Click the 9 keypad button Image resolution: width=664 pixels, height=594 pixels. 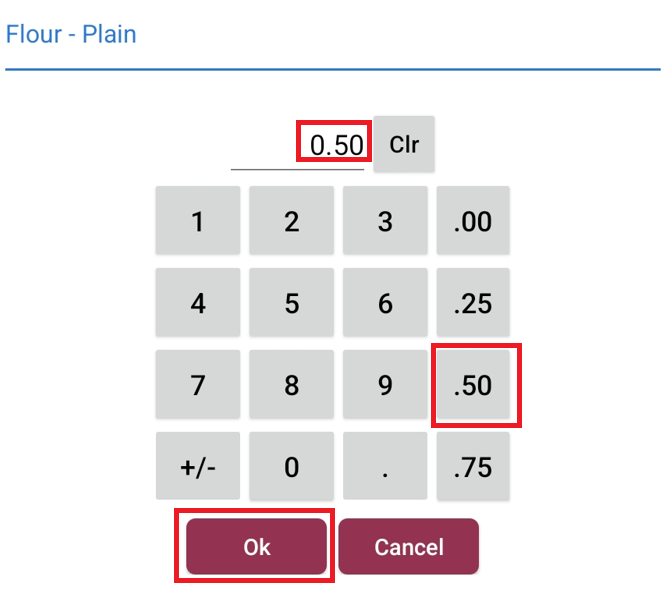point(385,385)
